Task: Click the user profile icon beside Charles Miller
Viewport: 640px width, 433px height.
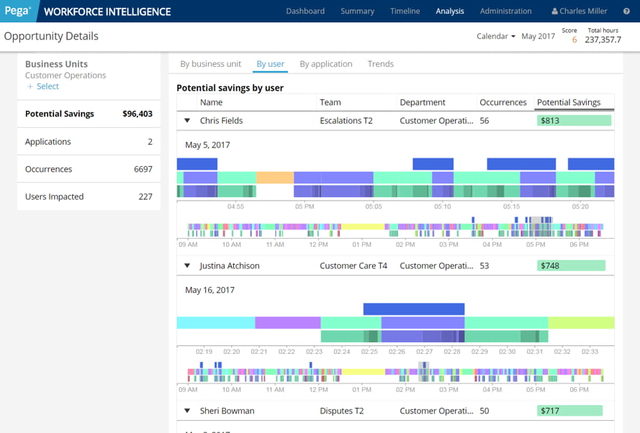Action: tap(556, 11)
